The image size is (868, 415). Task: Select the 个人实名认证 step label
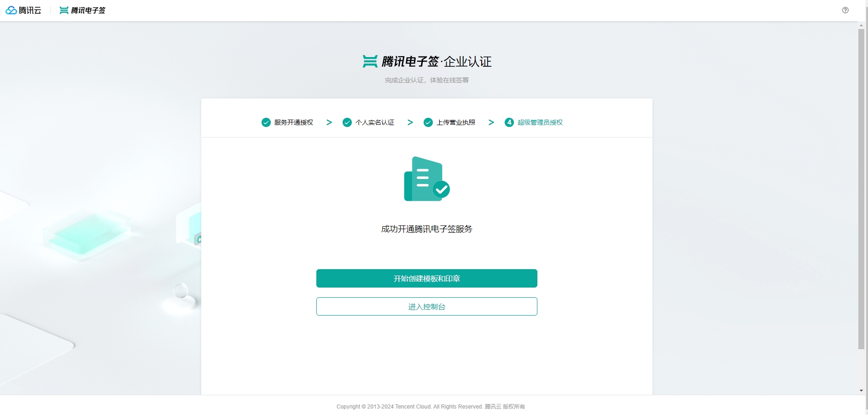pyautogui.click(x=375, y=122)
